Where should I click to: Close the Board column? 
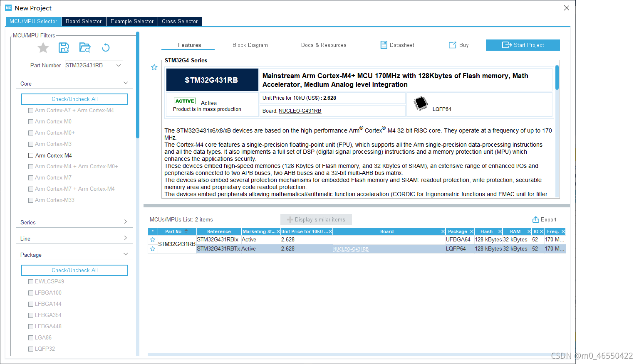click(443, 231)
